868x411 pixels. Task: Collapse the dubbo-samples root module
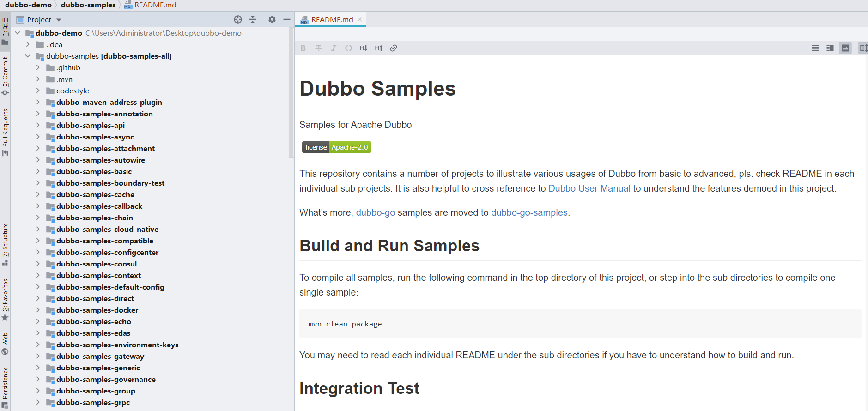28,56
